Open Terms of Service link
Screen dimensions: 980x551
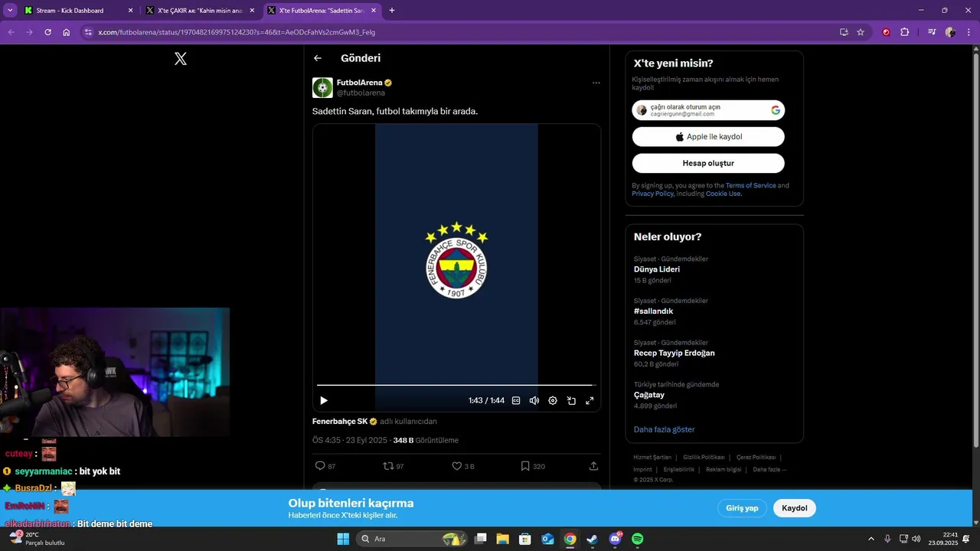tap(750, 185)
